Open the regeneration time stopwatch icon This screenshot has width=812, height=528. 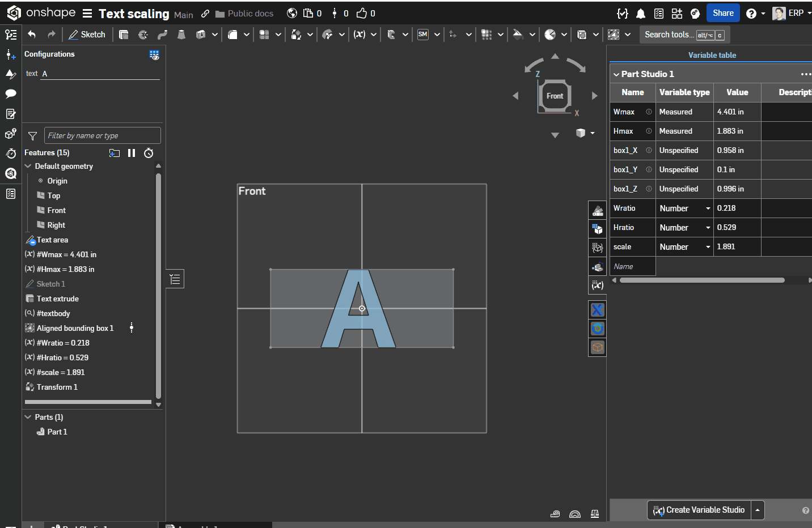149,153
